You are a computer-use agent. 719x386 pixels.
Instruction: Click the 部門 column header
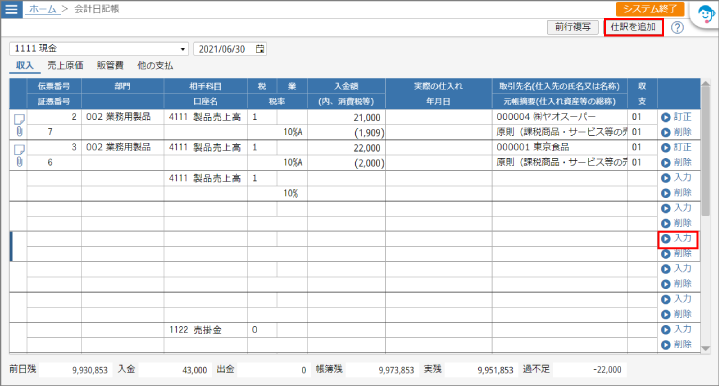(x=122, y=86)
